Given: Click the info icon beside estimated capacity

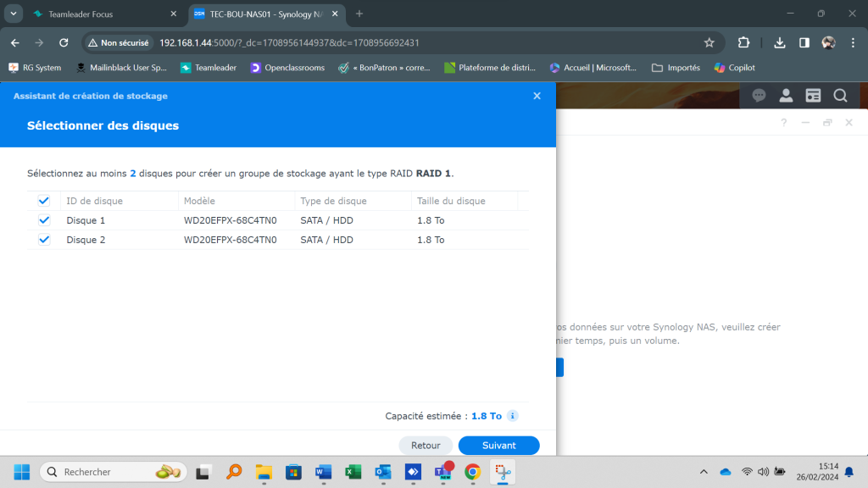Looking at the screenshot, I should pyautogui.click(x=513, y=416).
